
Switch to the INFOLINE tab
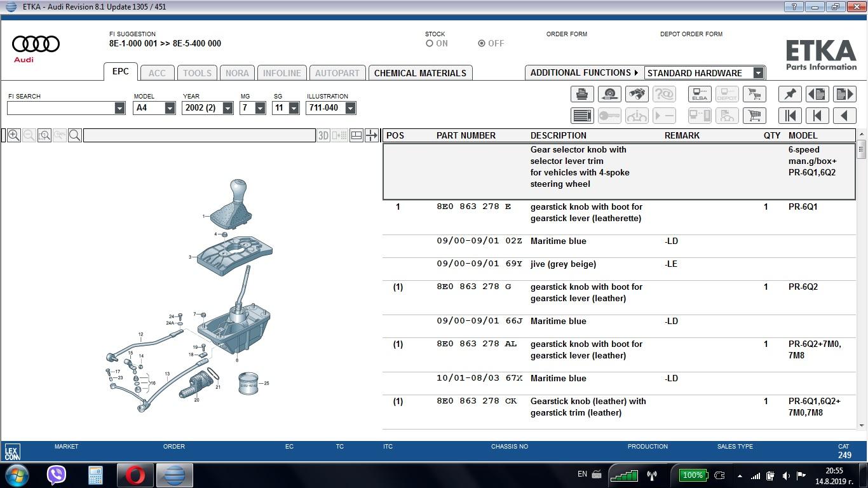(x=282, y=73)
